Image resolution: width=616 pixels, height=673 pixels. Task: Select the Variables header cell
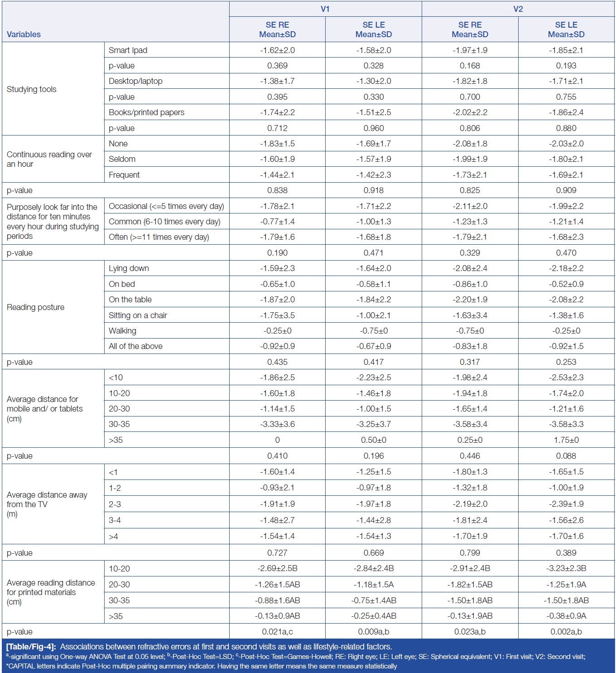(x=24, y=34)
